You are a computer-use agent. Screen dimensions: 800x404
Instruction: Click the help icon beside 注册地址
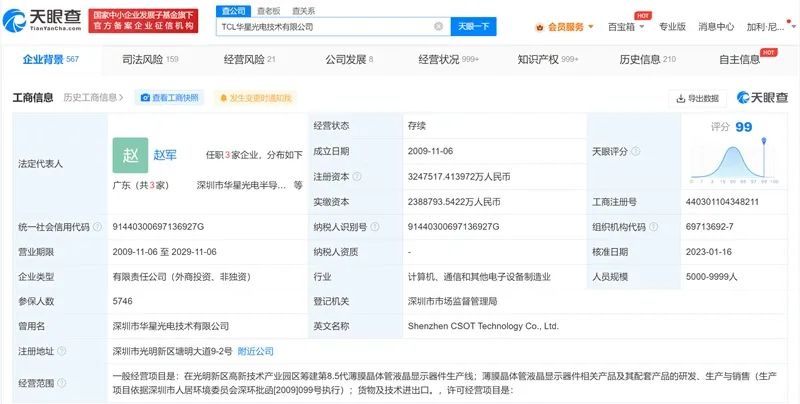point(62,351)
